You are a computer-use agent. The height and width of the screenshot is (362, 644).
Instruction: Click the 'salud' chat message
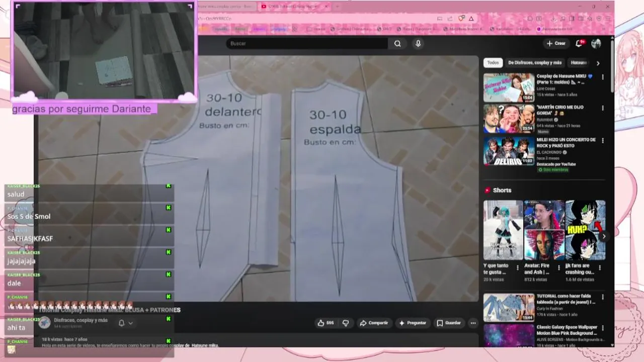click(16, 195)
